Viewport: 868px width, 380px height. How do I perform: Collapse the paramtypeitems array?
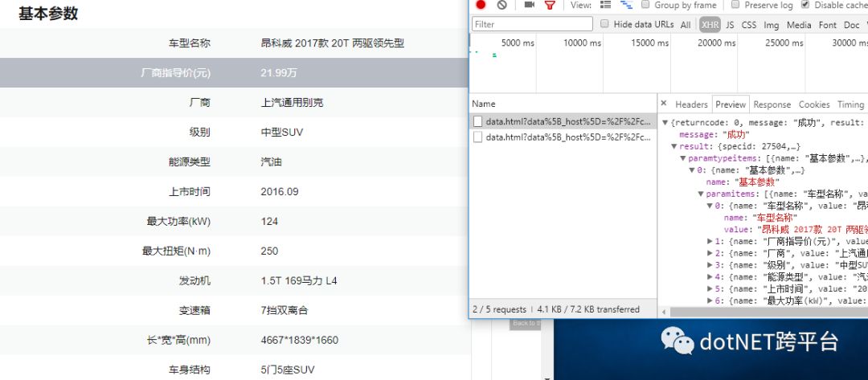(x=682, y=158)
